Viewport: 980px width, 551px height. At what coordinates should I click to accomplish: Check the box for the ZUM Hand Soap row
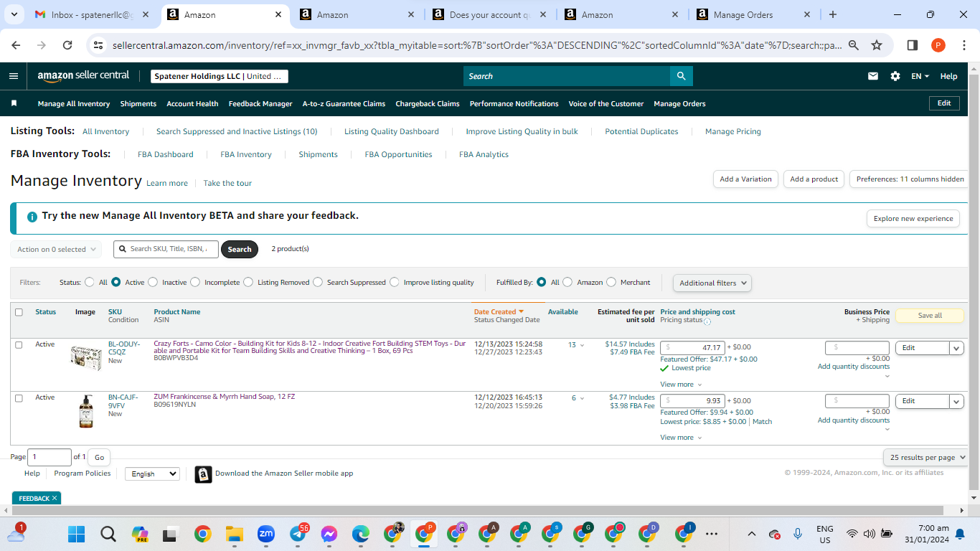coord(19,398)
